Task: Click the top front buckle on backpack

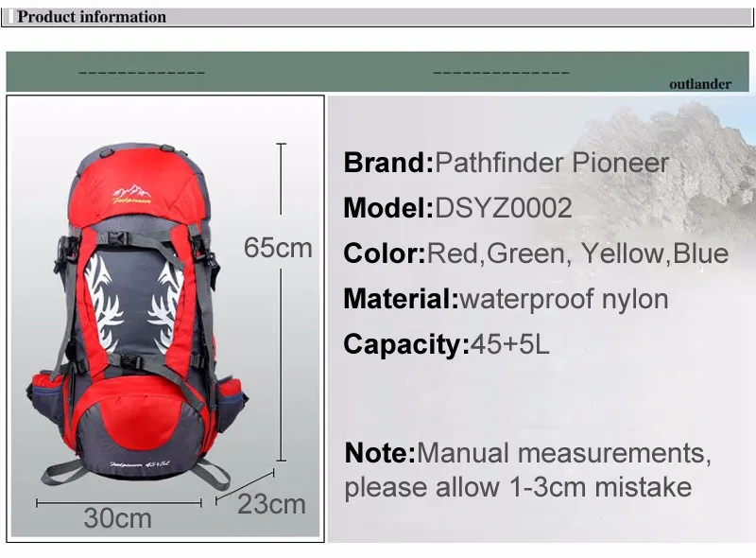Action: coord(117,238)
